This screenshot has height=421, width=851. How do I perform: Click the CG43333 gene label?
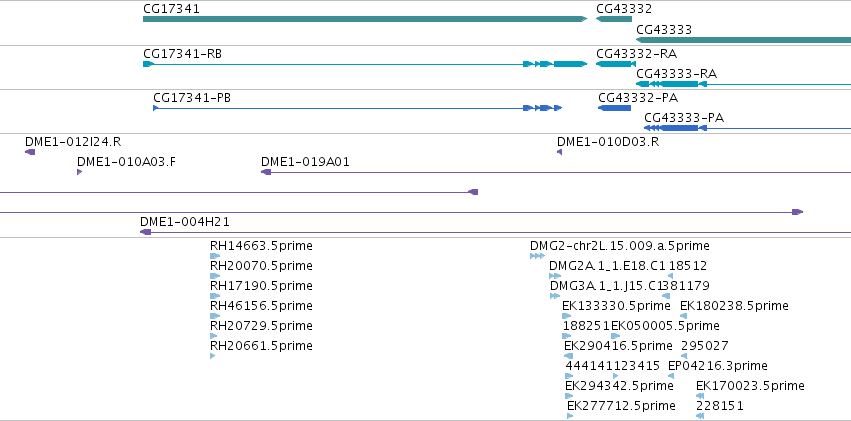tap(664, 29)
